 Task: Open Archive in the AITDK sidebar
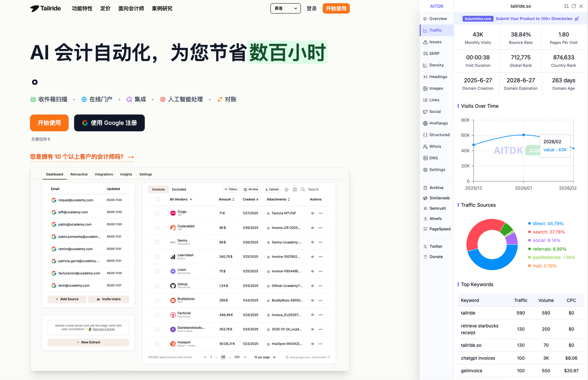coord(437,188)
